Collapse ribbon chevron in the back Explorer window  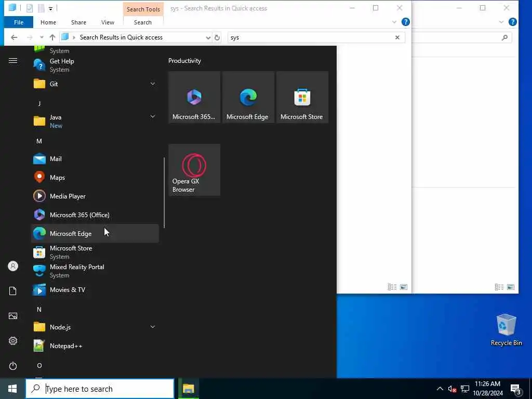click(501, 22)
